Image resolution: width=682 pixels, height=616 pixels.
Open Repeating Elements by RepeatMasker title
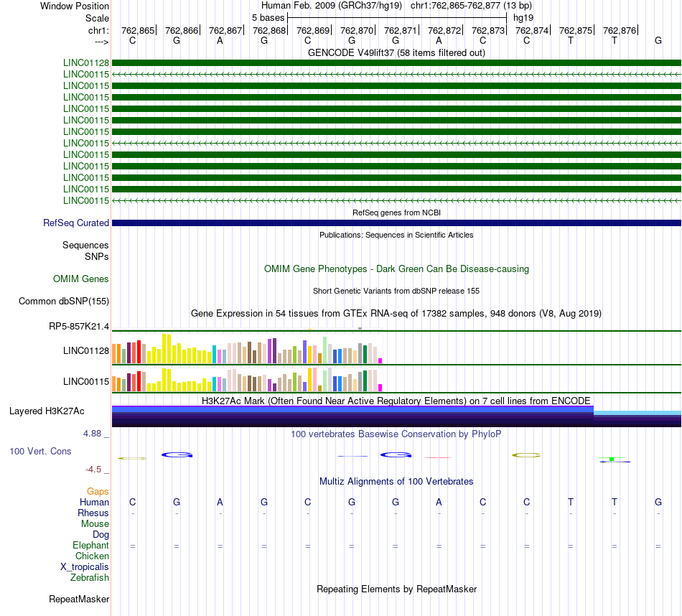point(396,589)
